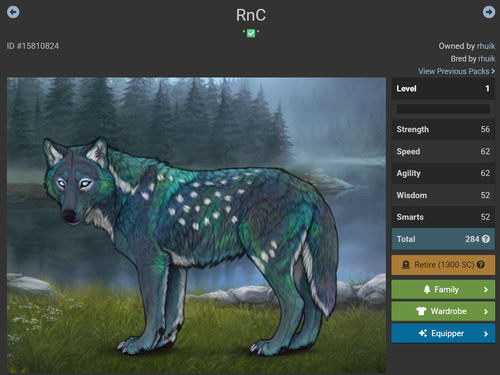Retire the wolf for 1300 SC
500x375 pixels.
click(443, 265)
